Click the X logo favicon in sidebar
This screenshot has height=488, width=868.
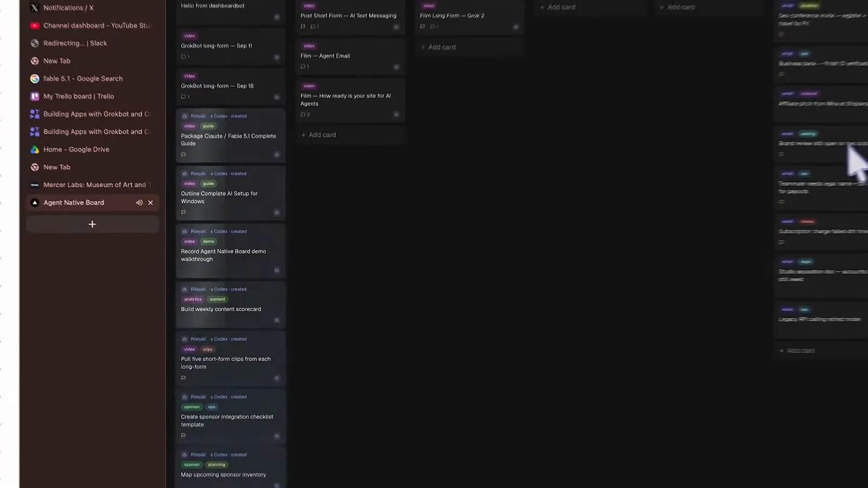tap(35, 8)
